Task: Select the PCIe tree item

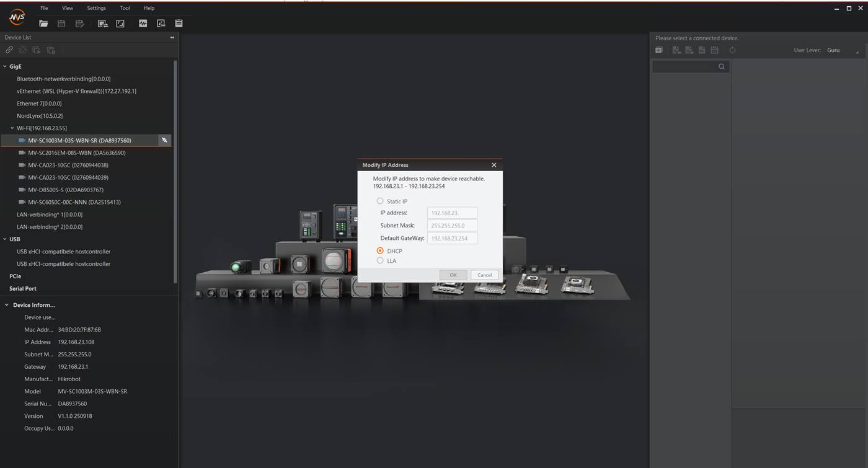Action: tap(15, 276)
